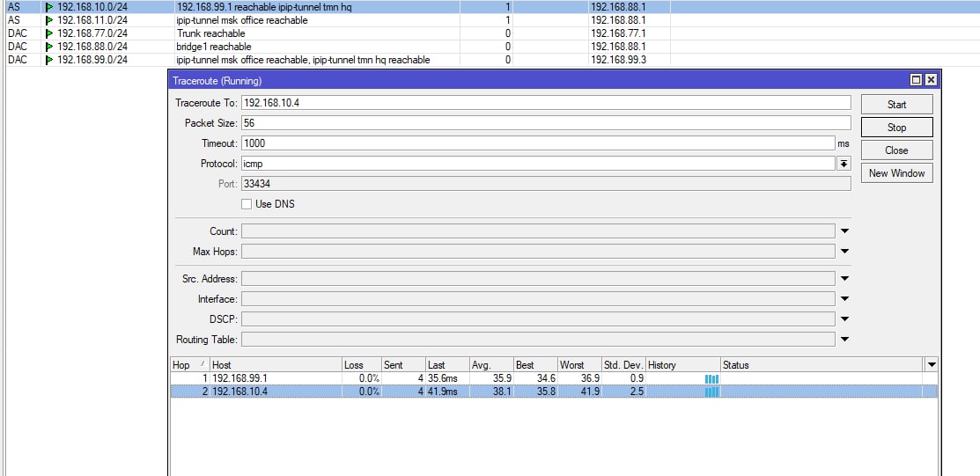This screenshot has width=980, height=476.
Task: Click the Interface input field
Action: coord(537,299)
